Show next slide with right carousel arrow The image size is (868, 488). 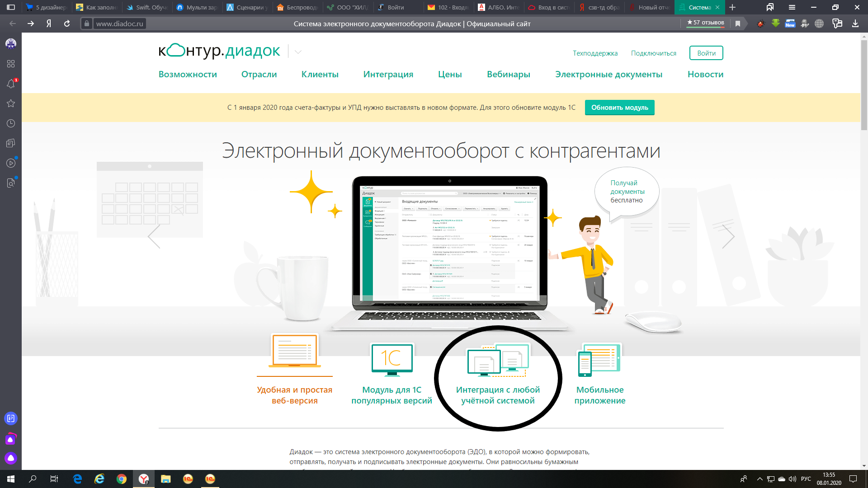coord(728,236)
